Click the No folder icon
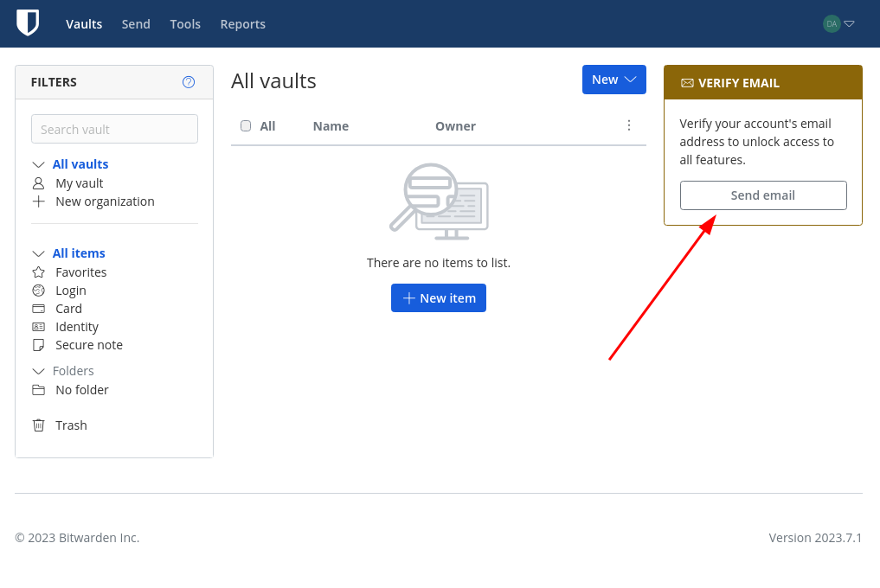 [38, 389]
